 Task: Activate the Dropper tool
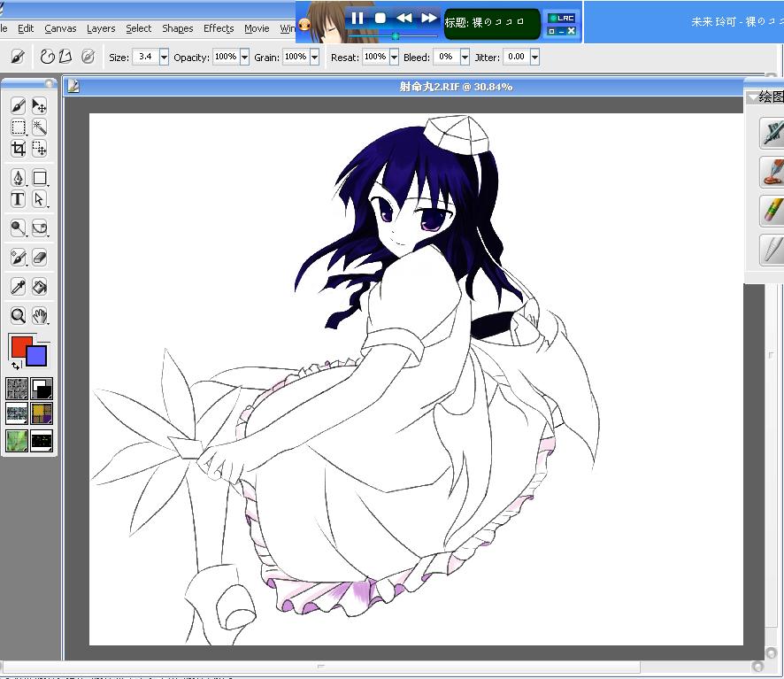18,287
